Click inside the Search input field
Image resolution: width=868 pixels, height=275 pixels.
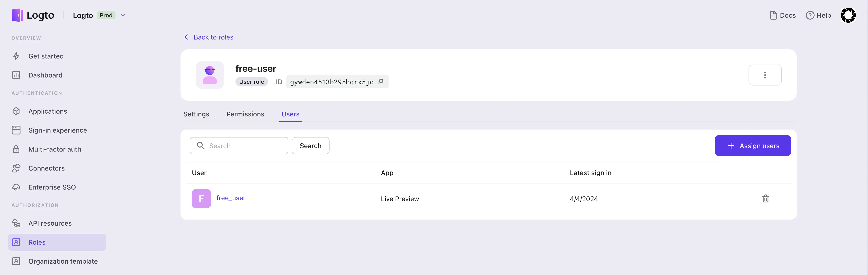[x=239, y=146]
